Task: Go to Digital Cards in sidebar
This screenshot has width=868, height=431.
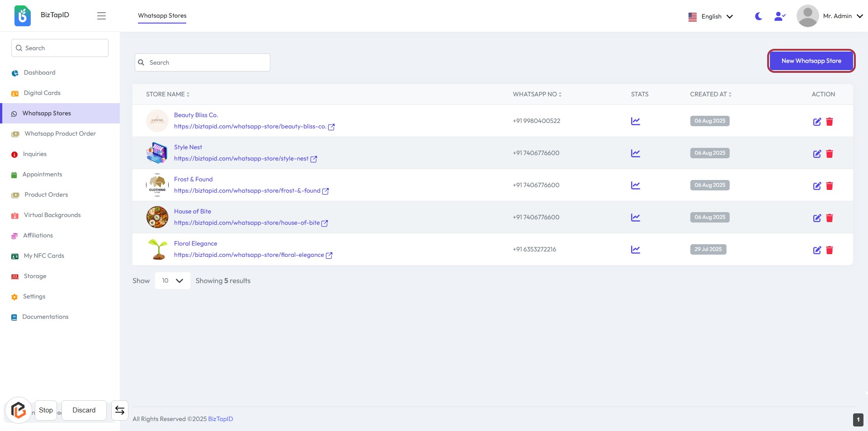Action: click(42, 93)
